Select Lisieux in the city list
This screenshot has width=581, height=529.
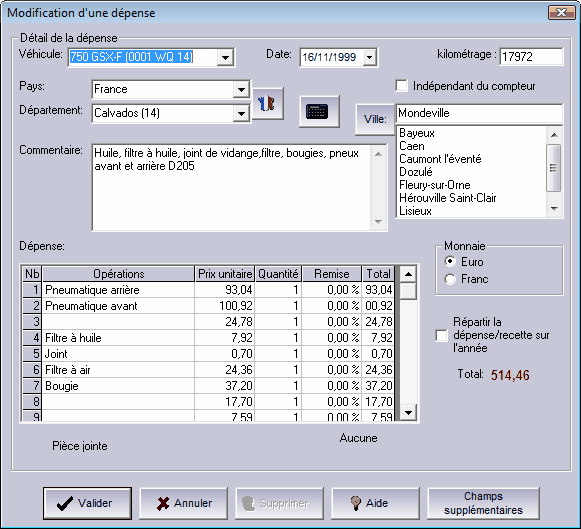pos(415,211)
